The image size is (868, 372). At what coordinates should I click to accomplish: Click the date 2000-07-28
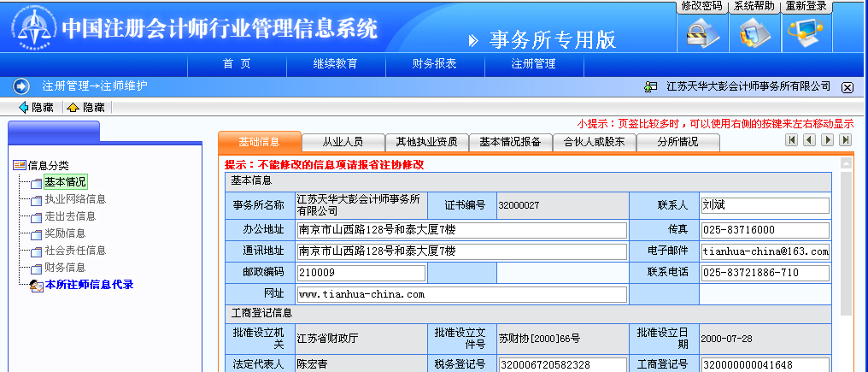(x=726, y=339)
